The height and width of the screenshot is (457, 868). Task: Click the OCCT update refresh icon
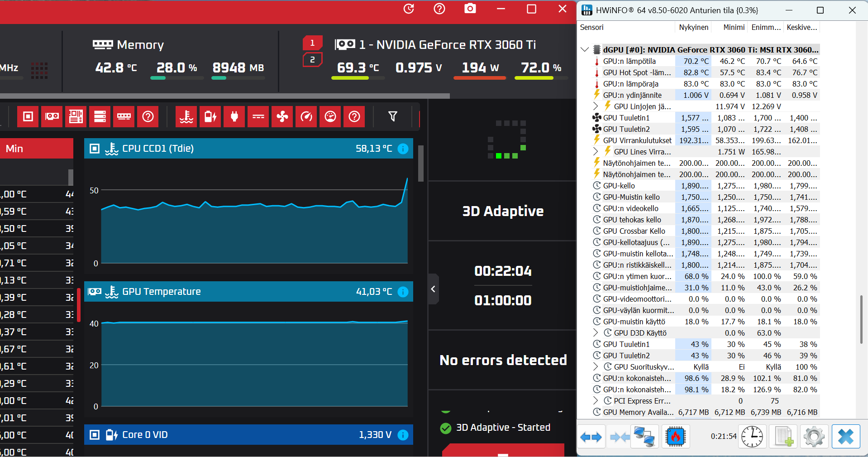[409, 9]
